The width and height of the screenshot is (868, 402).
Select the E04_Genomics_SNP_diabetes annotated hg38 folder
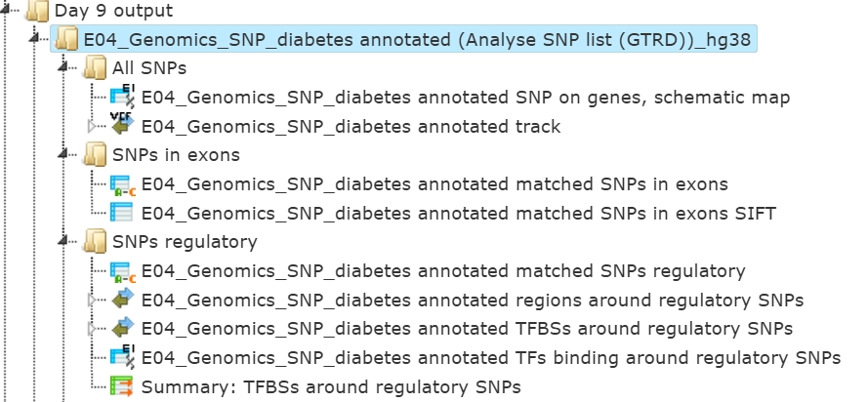(x=420, y=40)
